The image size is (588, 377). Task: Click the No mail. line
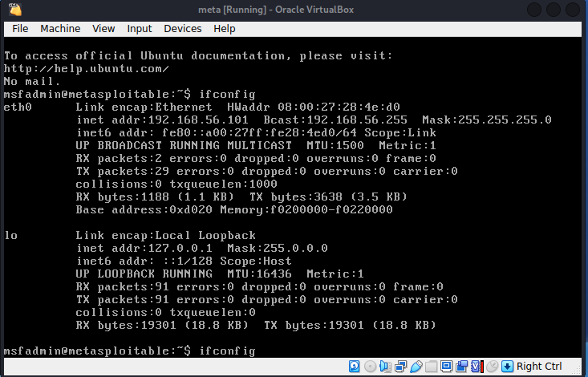(x=32, y=81)
